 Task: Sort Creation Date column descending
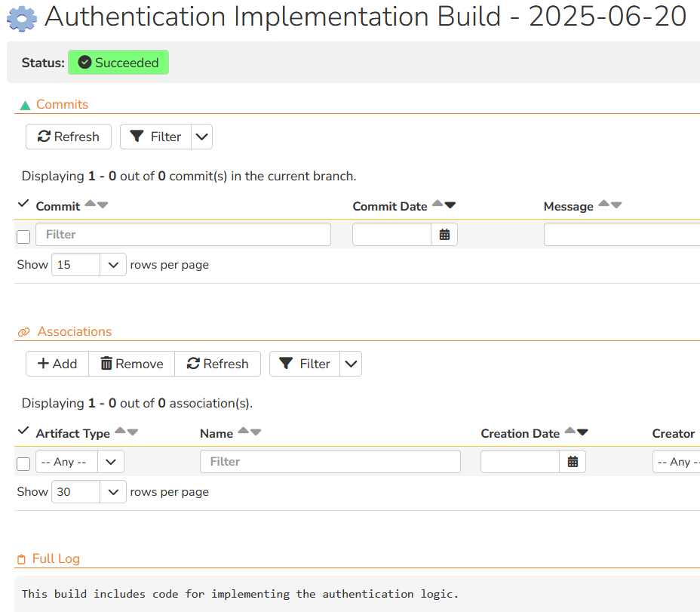(582, 432)
